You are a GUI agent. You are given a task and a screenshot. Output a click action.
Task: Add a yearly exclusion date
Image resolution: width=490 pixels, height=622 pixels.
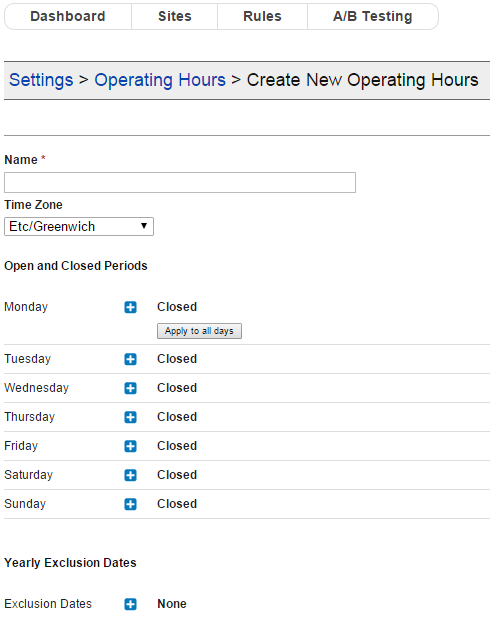(130, 604)
